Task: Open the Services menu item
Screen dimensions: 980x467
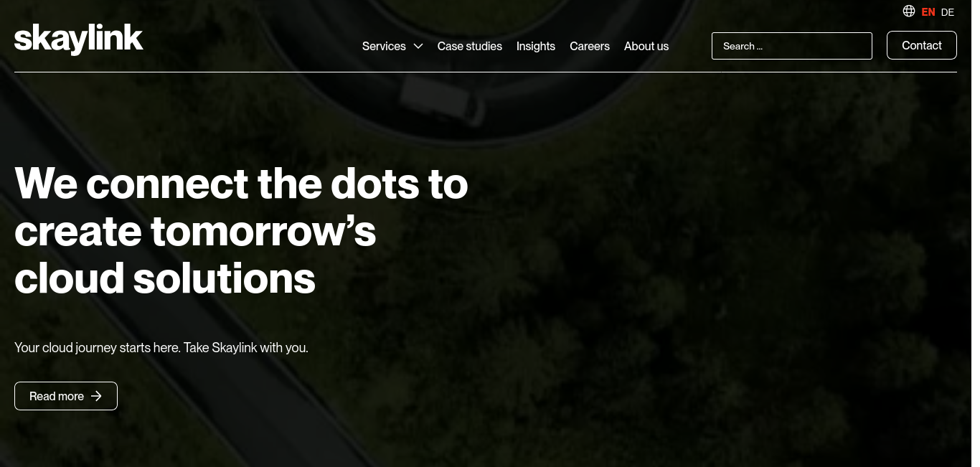Action: [x=384, y=46]
